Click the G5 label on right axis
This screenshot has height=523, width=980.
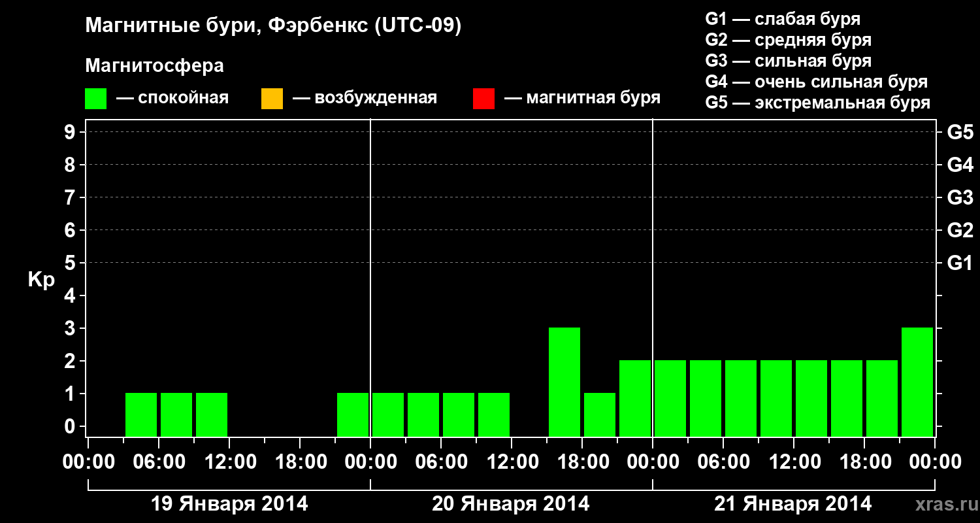[x=960, y=133]
